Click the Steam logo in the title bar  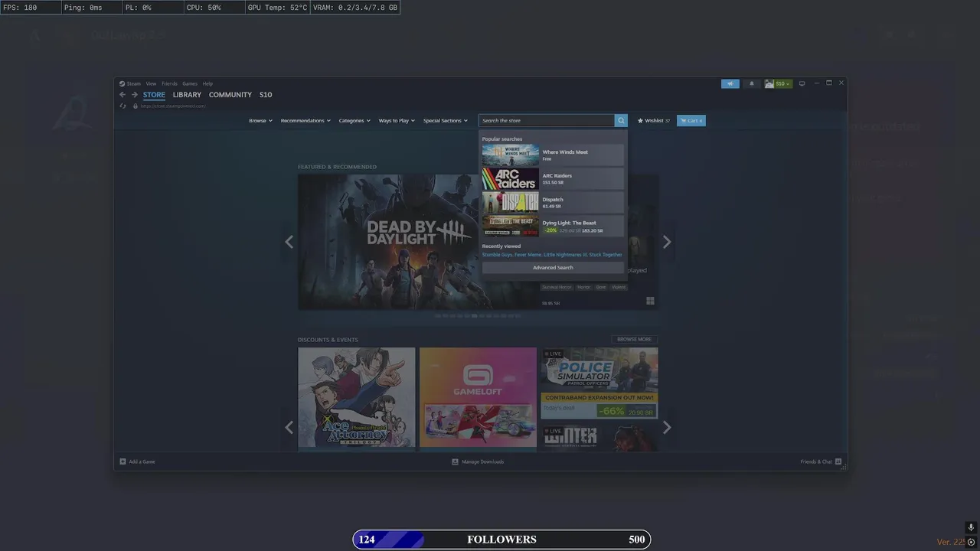point(122,83)
